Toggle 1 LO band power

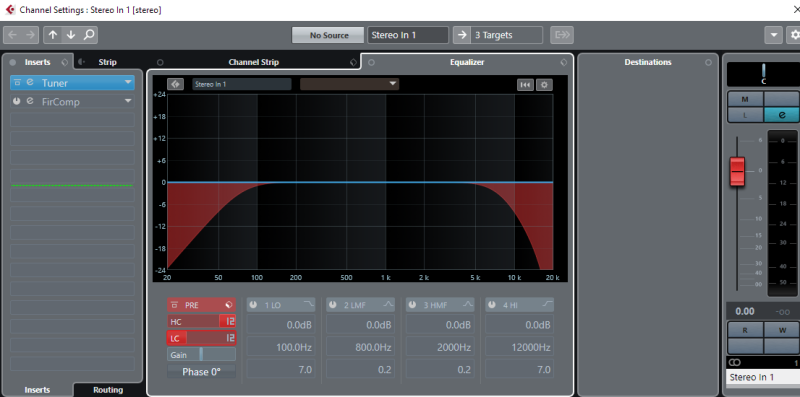coord(254,305)
